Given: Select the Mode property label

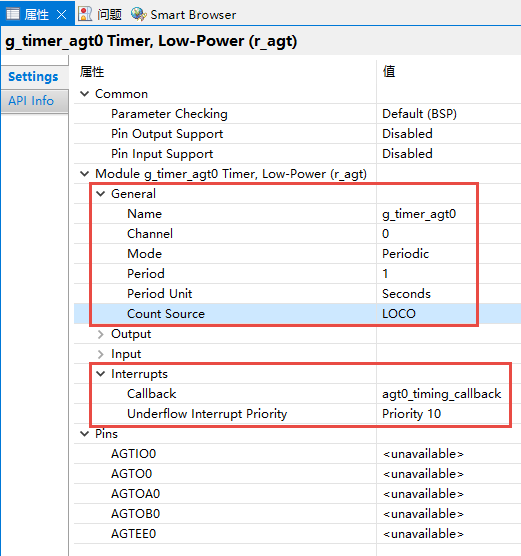Looking at the screenshot, I should (144, 254).
